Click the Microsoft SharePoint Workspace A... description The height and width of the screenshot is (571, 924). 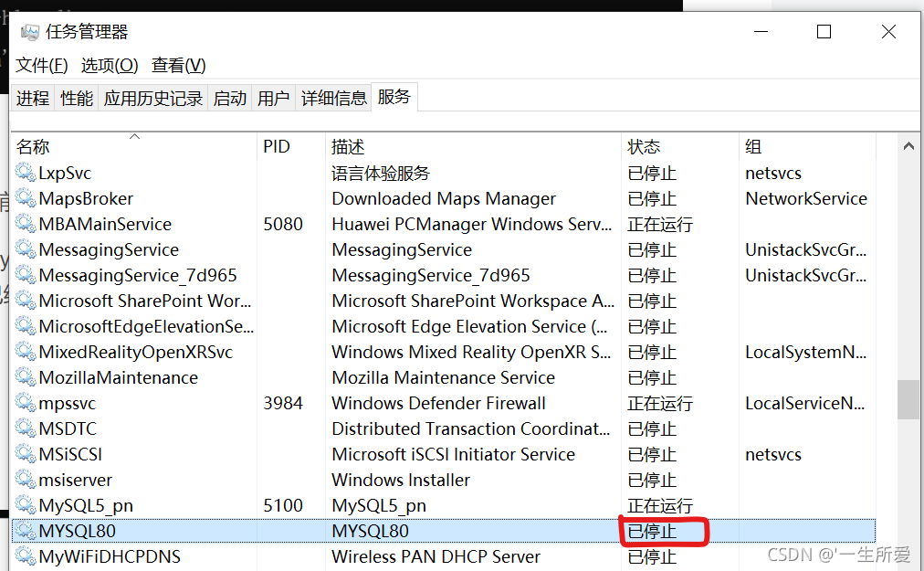473,301
